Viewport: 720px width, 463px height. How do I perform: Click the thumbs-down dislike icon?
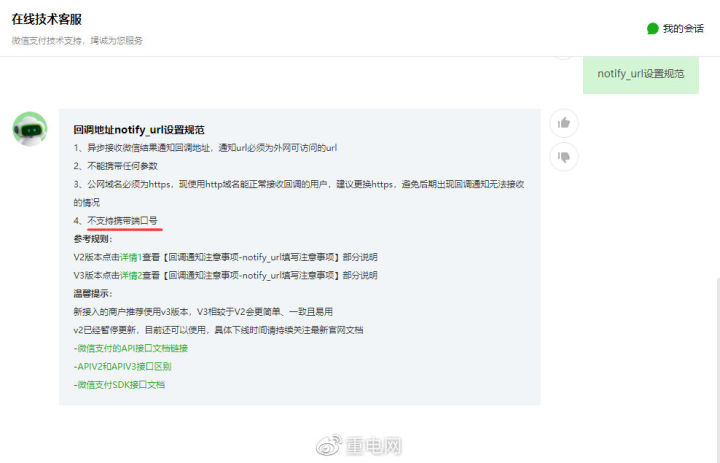pyautogui.click(x=563, y=157)
